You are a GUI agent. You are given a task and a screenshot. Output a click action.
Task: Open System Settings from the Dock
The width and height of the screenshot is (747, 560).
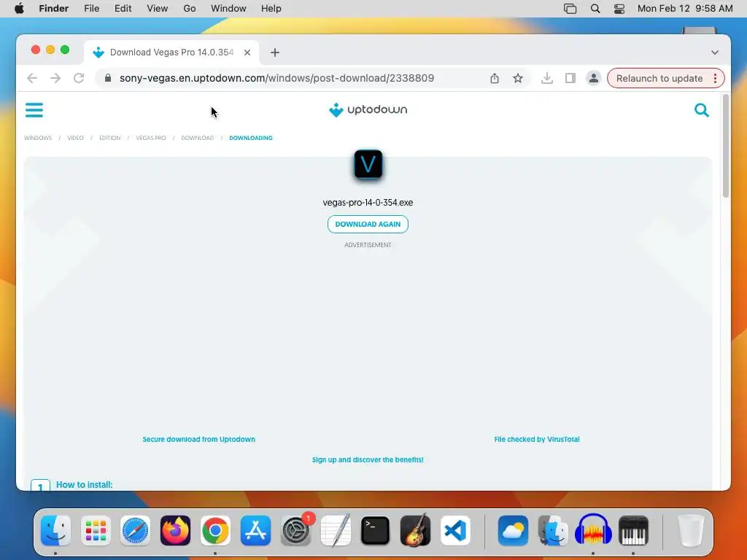pyautogui.click(x=295, y=530)
